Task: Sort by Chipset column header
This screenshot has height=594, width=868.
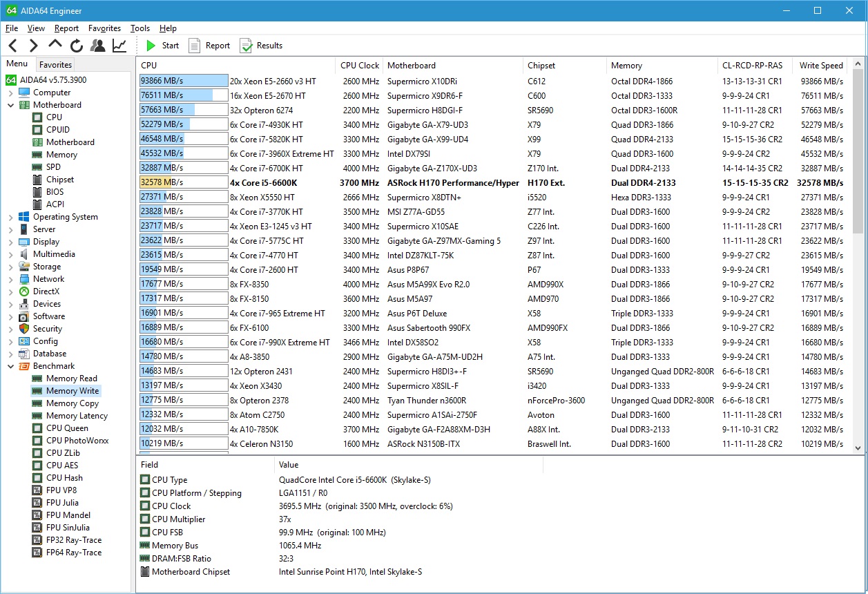Action: click(565, 66)
